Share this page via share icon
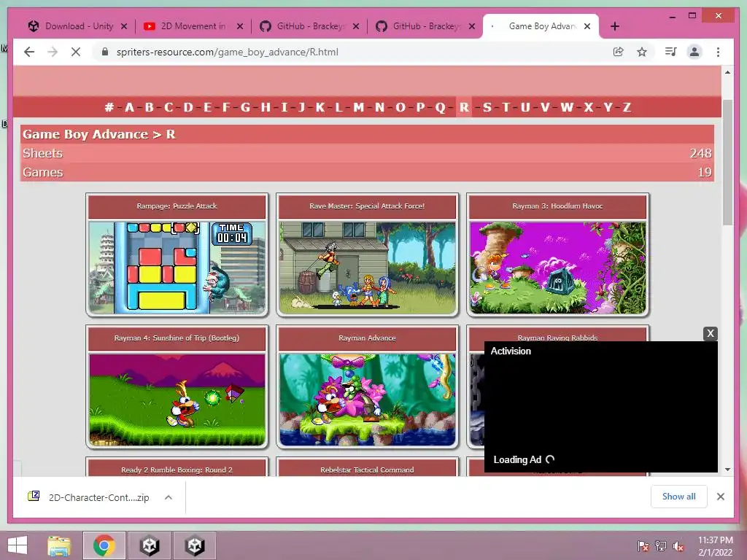The image size is (747, 560). point(618,52)
